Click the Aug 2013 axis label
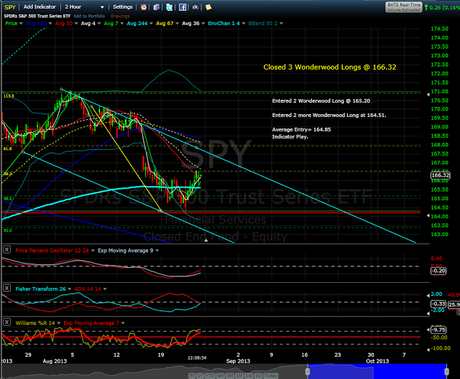This screenshot has width=460, height=379. 55,361
